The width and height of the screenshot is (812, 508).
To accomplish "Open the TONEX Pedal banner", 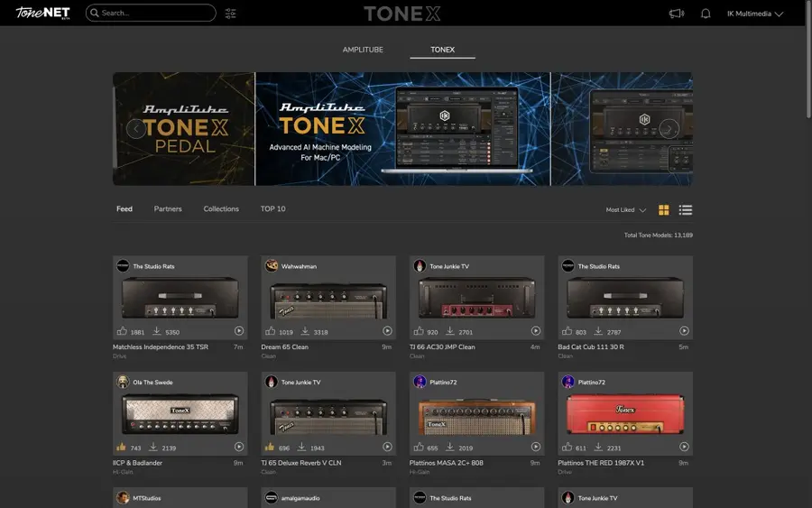I will coord(184,128).
